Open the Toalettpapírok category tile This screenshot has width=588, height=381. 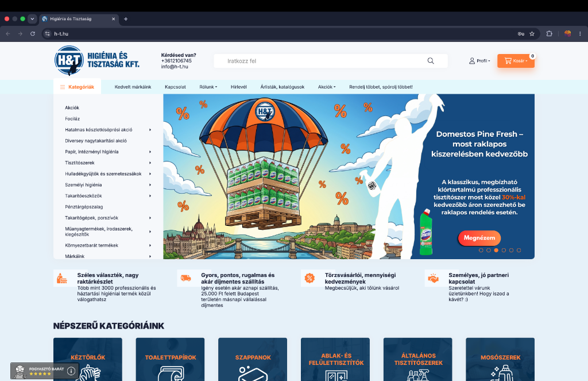tap(170, 359)
